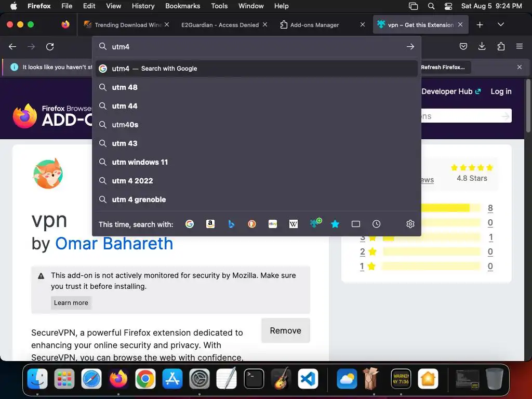Open Control Center in menu bar
This screenshot has width=532, height=399.
(x=448, y=6)
